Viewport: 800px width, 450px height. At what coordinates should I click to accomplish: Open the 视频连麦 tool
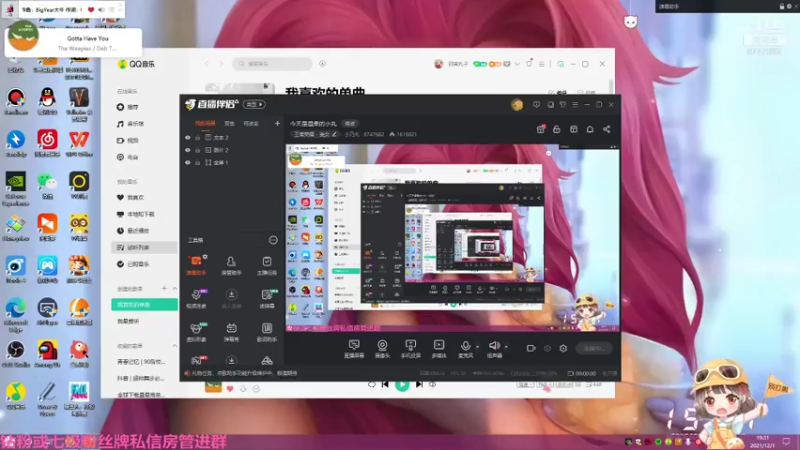point(196,298)
